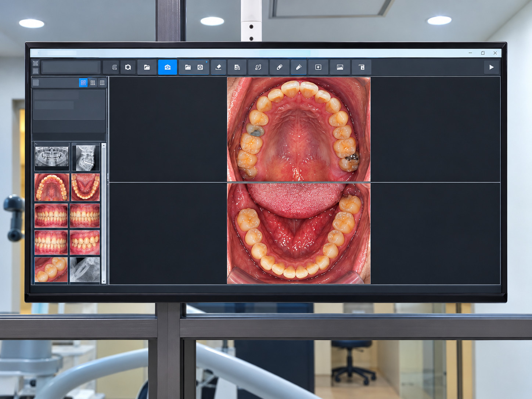
Task: Click the picture/image icon in the toolbar
Action: pyautogui.click(x=340, y=67)
